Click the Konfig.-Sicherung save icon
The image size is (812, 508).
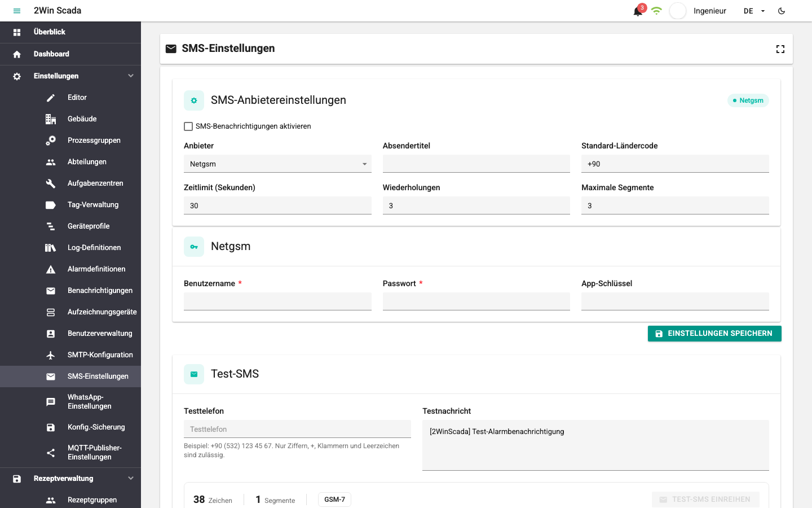[x=51, y=427]
